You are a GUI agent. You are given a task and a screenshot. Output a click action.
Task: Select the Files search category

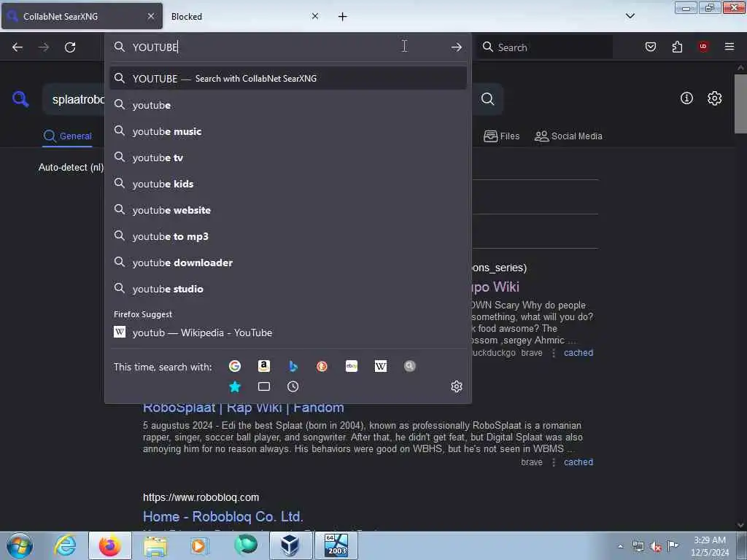click(x=501, y=136)
